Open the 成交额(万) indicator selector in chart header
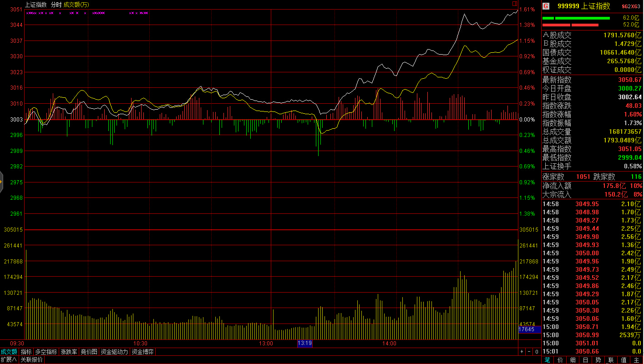644x364 pixels. 76,5
